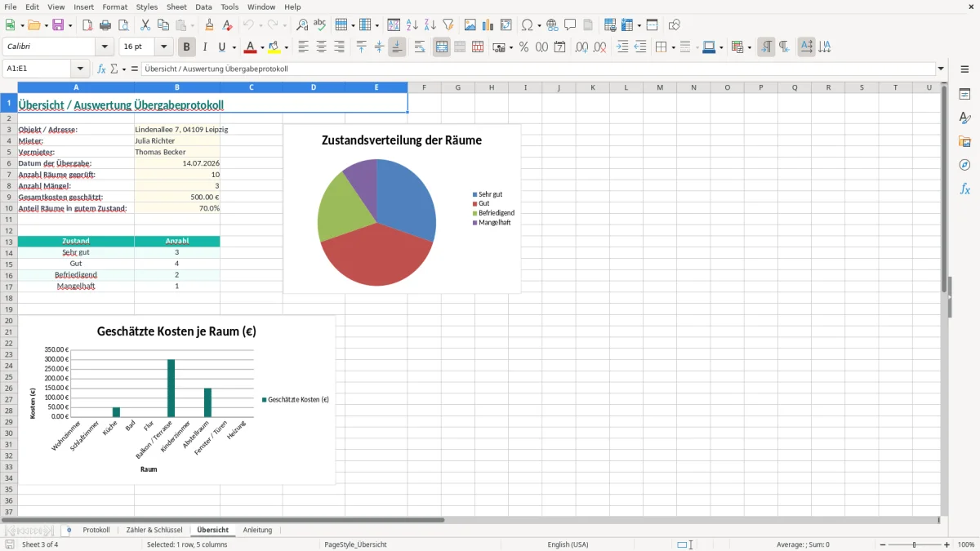Viewport: 980px width, 551px height.
Task: Open Background Color dropdown arrow
Action: pos(286,47)
